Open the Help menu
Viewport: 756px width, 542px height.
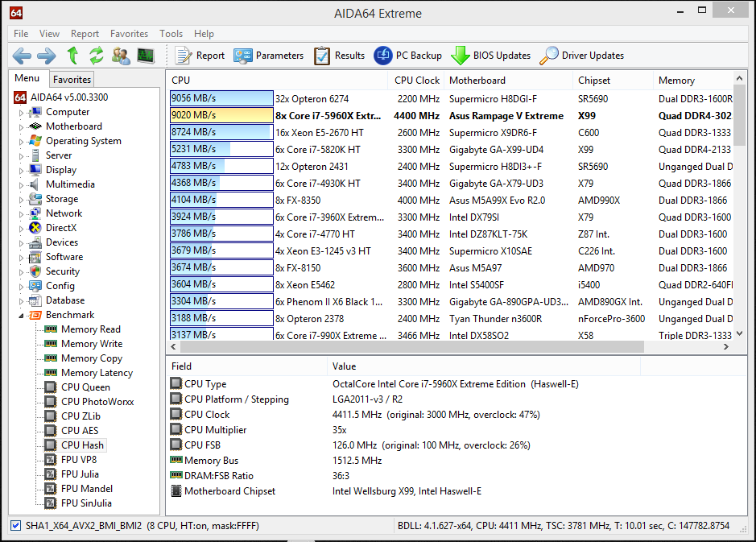coord(204,34)
